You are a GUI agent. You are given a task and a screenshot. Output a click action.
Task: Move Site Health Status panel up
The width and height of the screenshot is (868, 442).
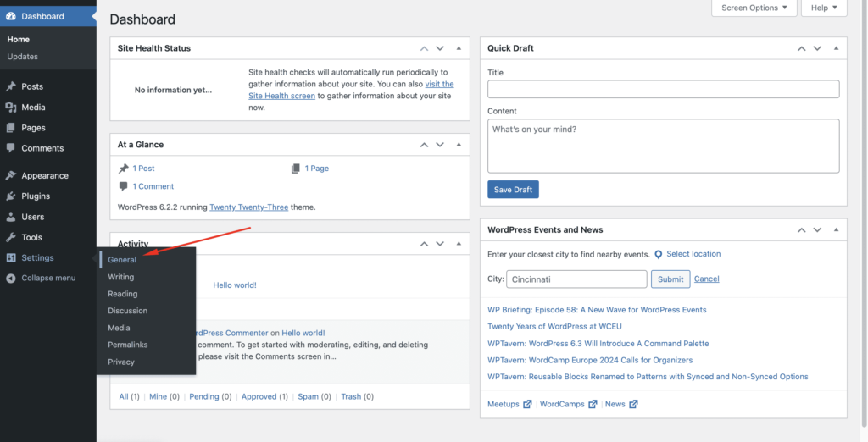(x=424, y=48)
